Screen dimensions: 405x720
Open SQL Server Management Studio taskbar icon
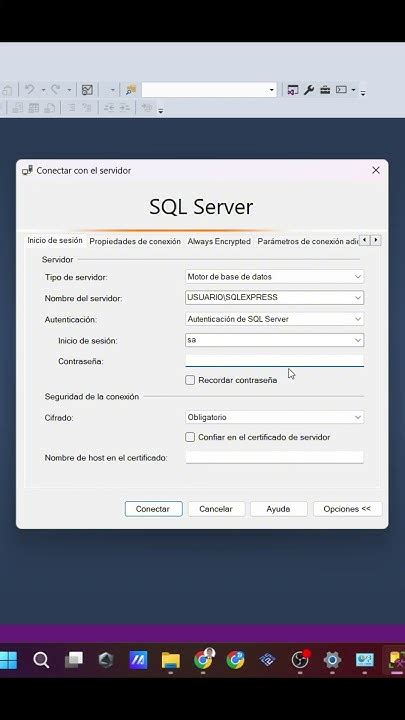tap(396, 660)
